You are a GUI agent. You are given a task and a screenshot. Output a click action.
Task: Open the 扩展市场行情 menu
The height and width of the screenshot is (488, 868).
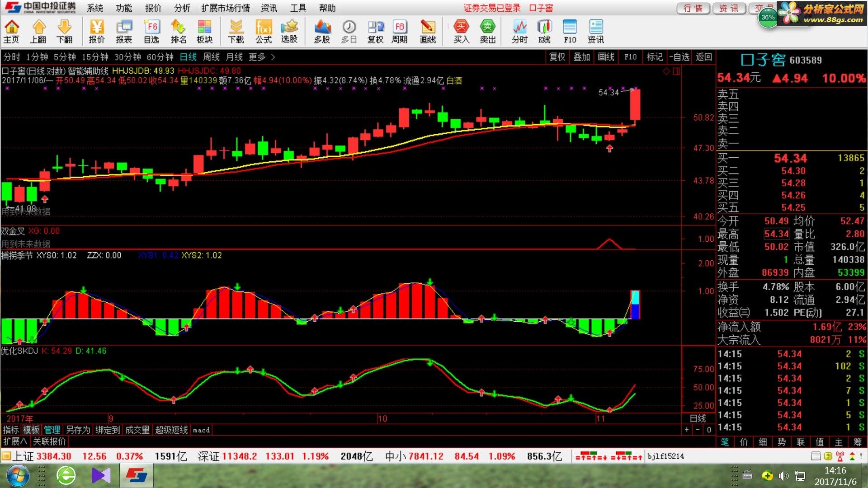click(x=226, y=8)
